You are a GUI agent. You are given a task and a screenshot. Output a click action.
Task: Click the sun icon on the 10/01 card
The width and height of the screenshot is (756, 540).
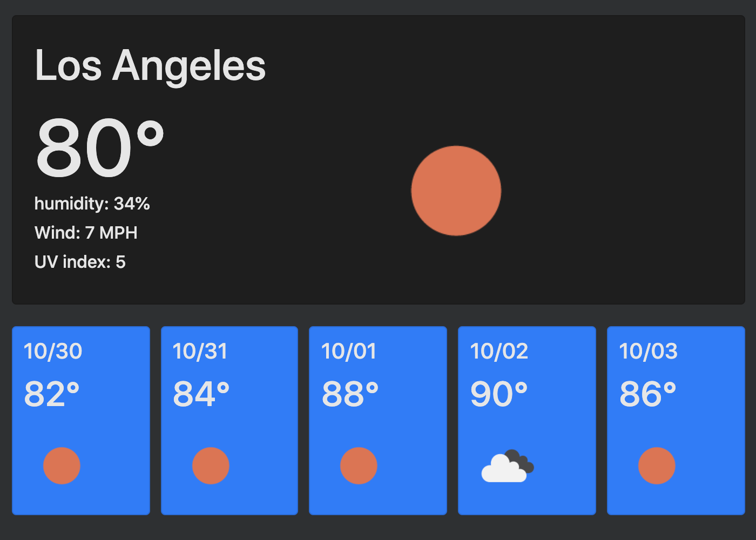pyautogui.click(x=359, y=465)
